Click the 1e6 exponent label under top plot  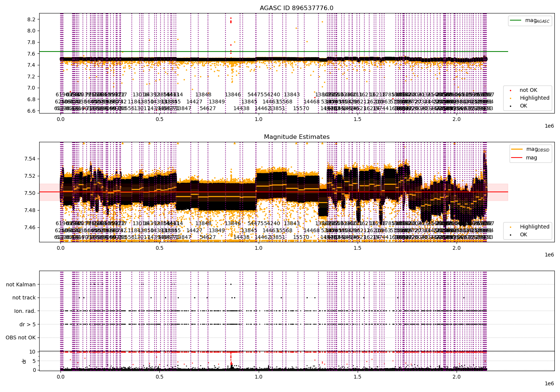(x=549, y=126)
